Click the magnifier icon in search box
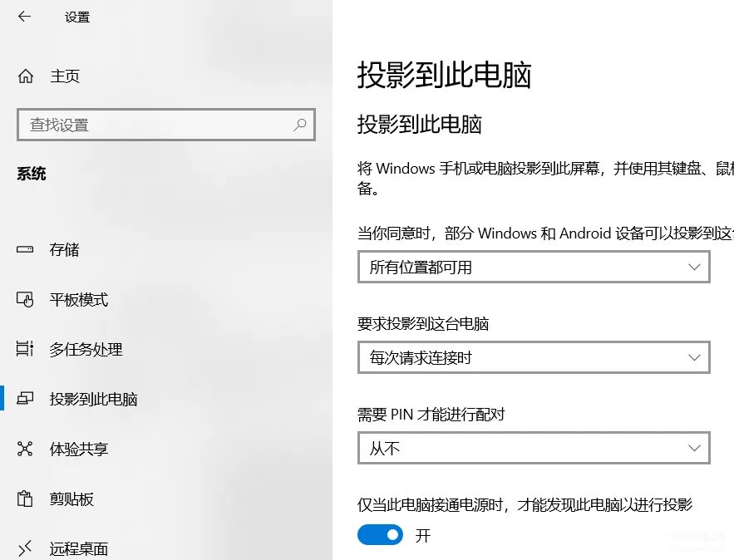The width and height of the screenshot is (734, 560). coord(299,125)
